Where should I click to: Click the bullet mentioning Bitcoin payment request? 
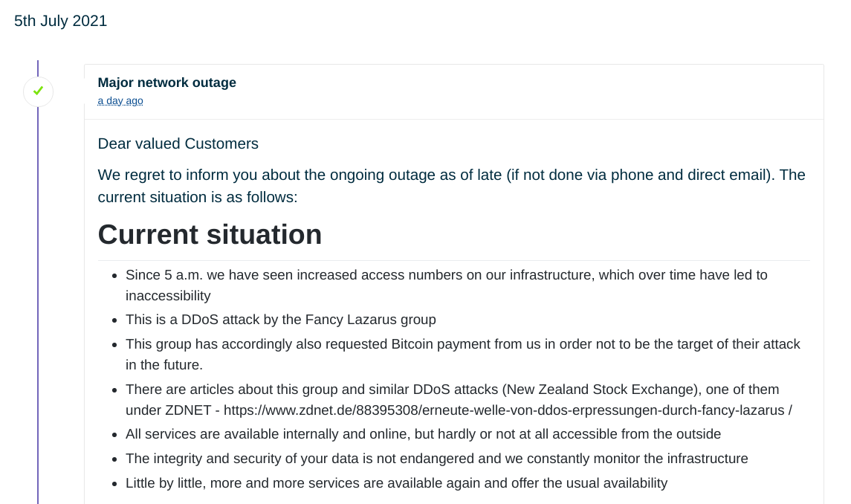(x=463, y=354)
